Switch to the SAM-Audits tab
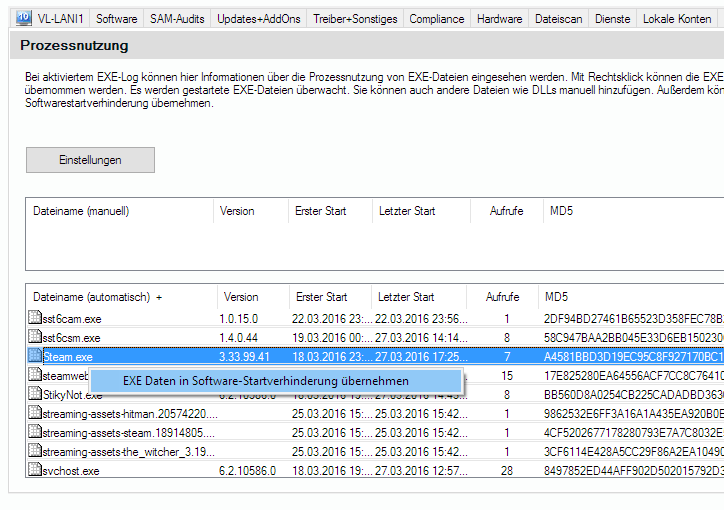Screen dimensions: 724x510 tap(177, 18)
